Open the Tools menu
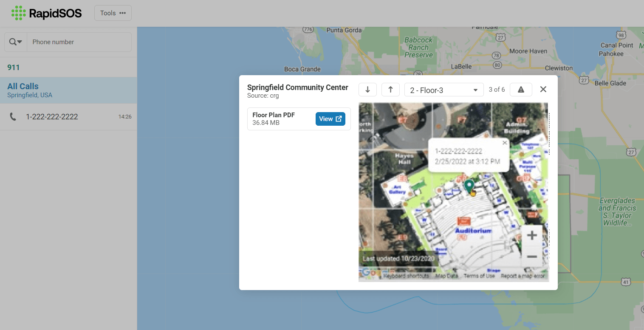The width and height of the screenshot is (644, 330). click(113, 13)
